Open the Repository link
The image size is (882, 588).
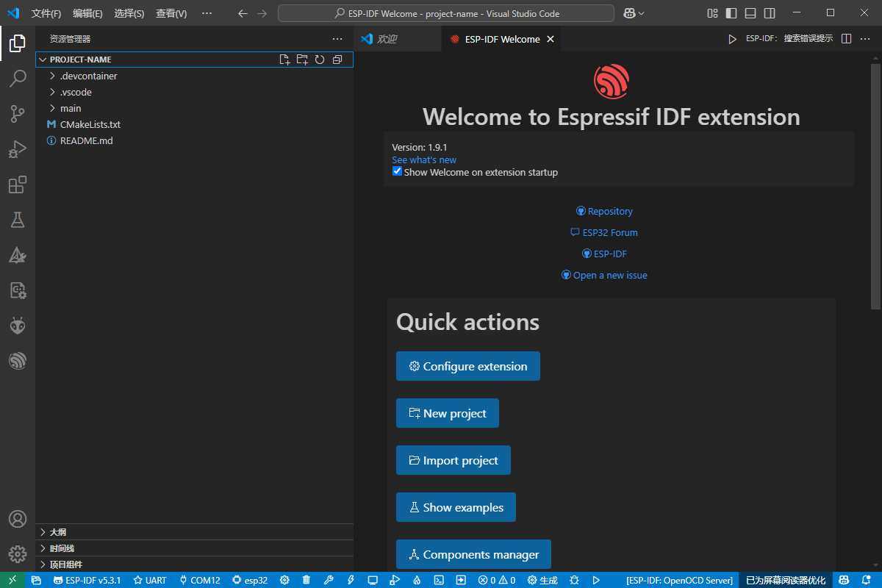[x=604, y=211]
